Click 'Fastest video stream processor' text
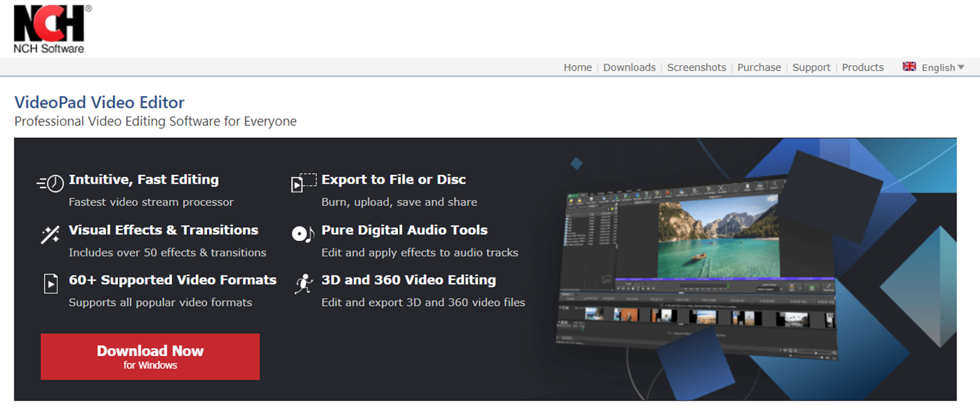 click(x=151, y=202)
